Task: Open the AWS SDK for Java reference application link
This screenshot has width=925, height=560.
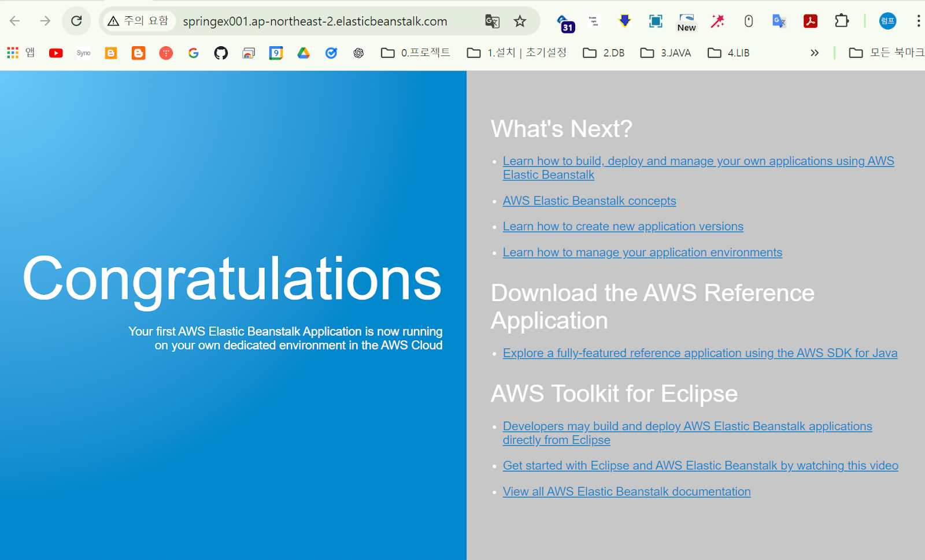Action: pyautogui.click(x=700, y=353)
